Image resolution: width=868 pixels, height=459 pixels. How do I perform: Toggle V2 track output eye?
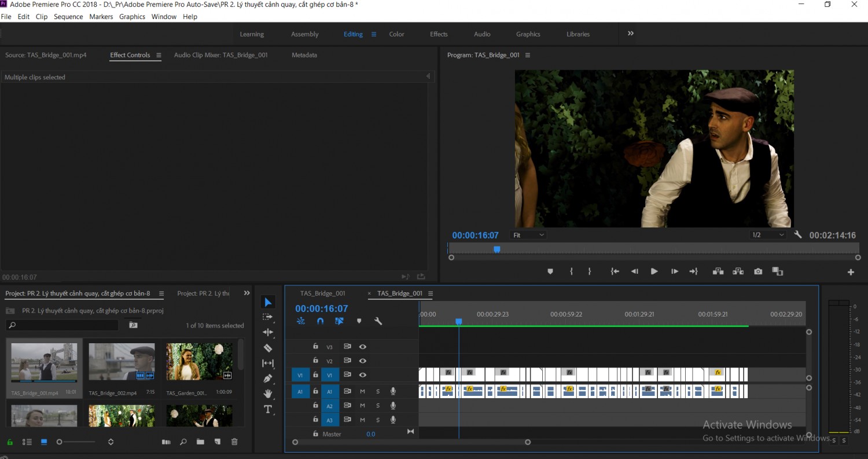tap(363, 361)
